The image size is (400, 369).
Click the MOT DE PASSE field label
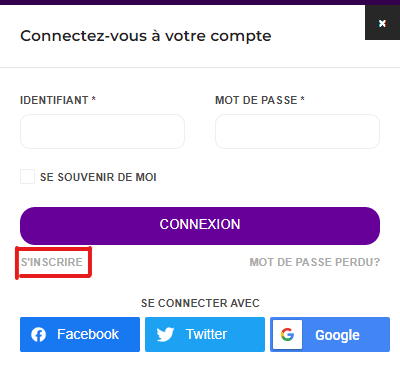pyautogui.click(x=256, y=100)
